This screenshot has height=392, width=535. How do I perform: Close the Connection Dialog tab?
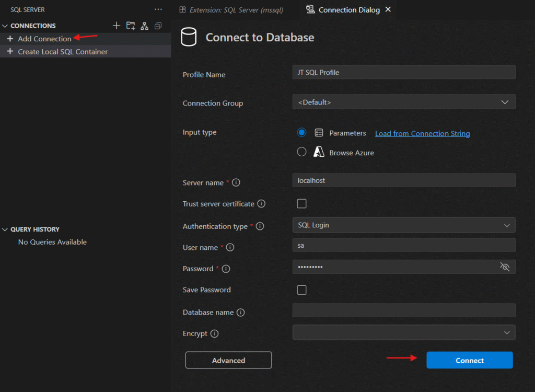(388, 9)
